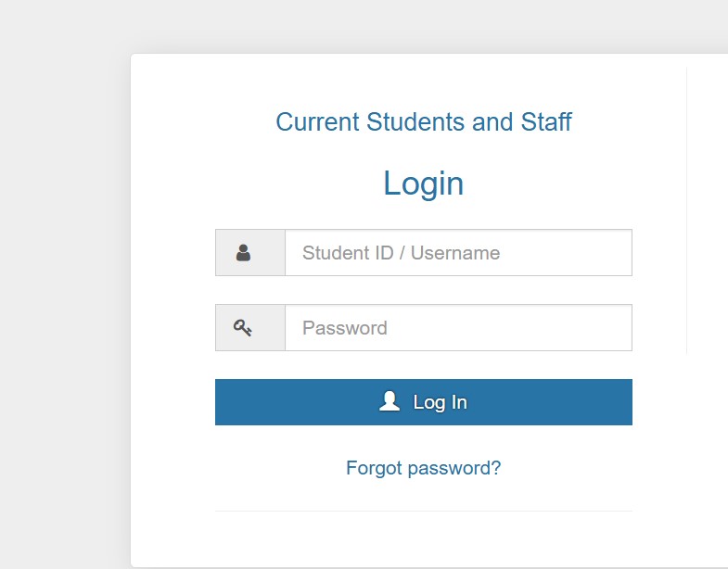Open the Forgot password? link
728x569 pixels.
(x=424, y=468)
